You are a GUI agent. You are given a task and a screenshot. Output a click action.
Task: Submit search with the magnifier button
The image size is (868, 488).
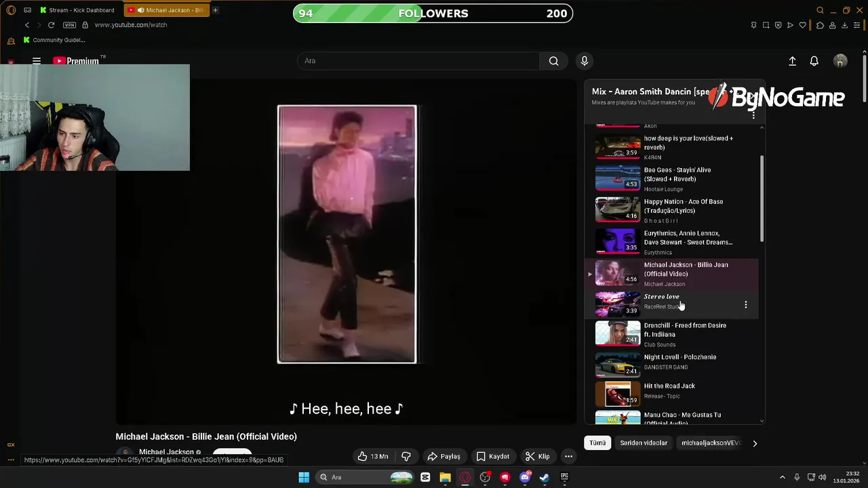click(554, 61)
